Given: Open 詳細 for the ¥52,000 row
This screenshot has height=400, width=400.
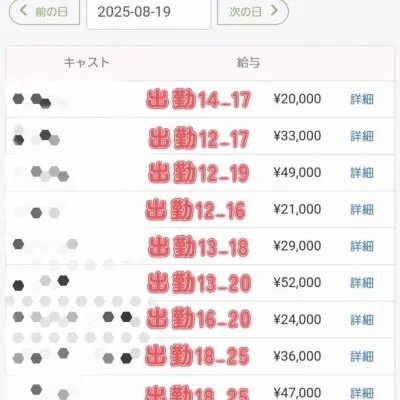Looking at the screenshot, I should click(x=362, y=283).
